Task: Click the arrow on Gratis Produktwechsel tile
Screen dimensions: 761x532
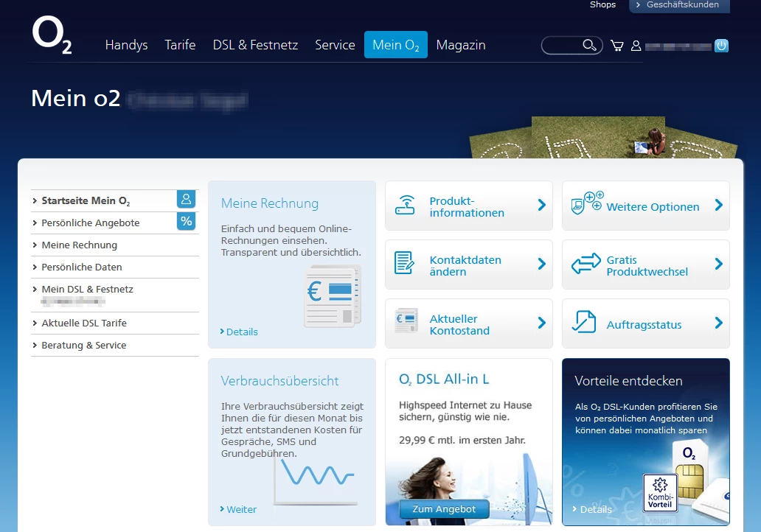Action: [x=719, y=264]
